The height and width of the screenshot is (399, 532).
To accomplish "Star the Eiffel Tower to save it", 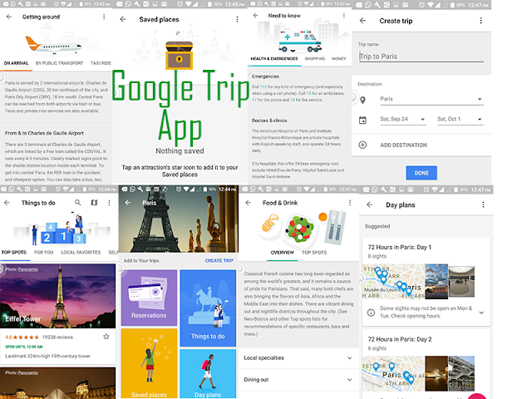I will 106,337.
